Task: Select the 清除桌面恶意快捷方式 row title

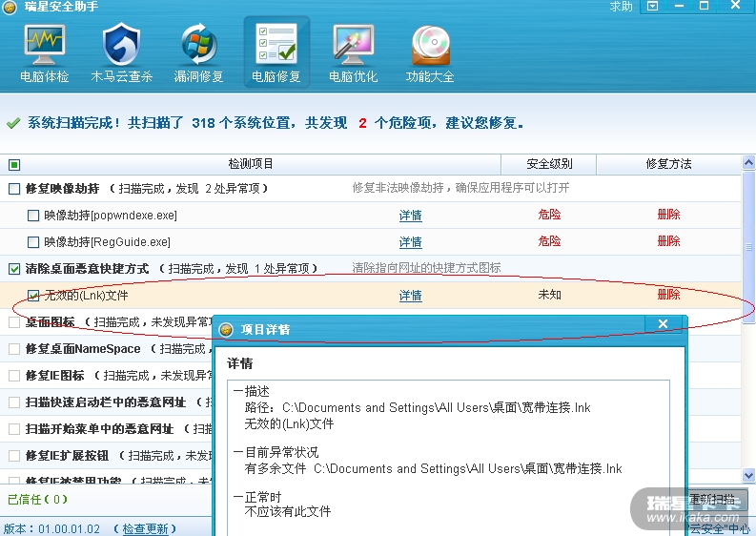Action: [88, 269]
